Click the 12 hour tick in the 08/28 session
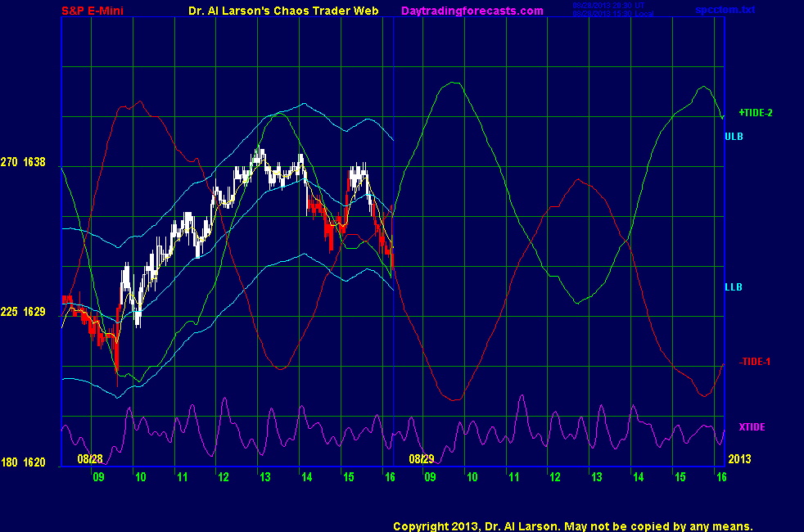The image size is (804, 532). (223, 476)
